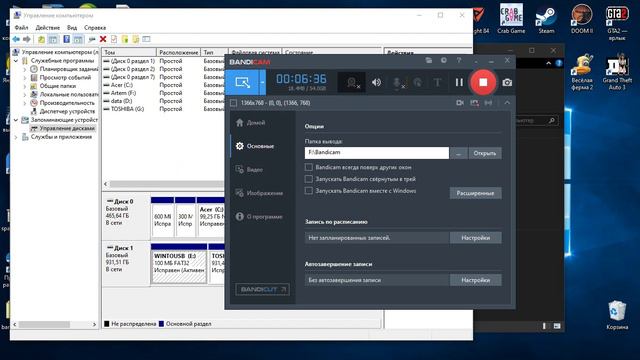Expand Планировщик заданий tree node
The height and width of the screenshot is (360, 640).
coord(24,69)
